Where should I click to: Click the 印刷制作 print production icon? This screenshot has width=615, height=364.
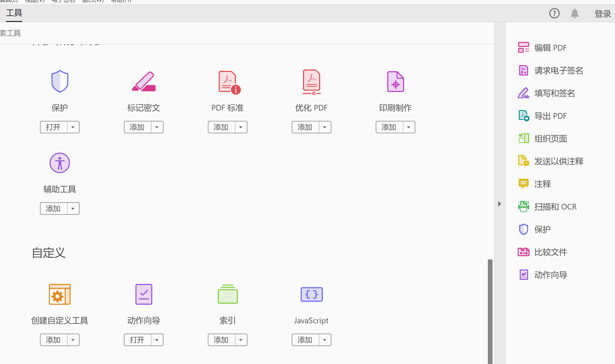(x=396, y=82)
